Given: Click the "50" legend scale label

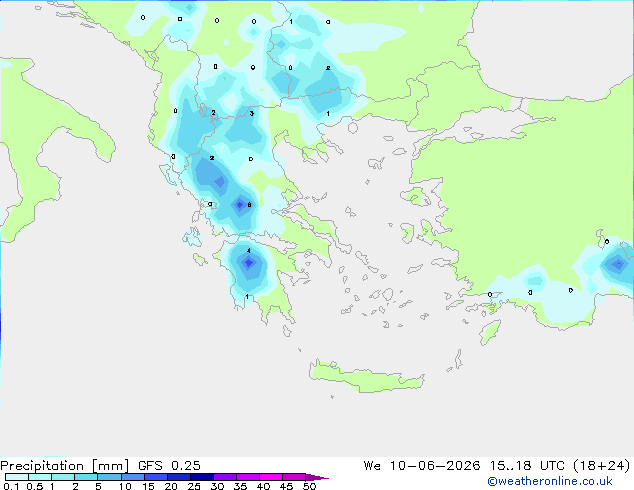Looking at the screenshot, I should click(309, 486).
